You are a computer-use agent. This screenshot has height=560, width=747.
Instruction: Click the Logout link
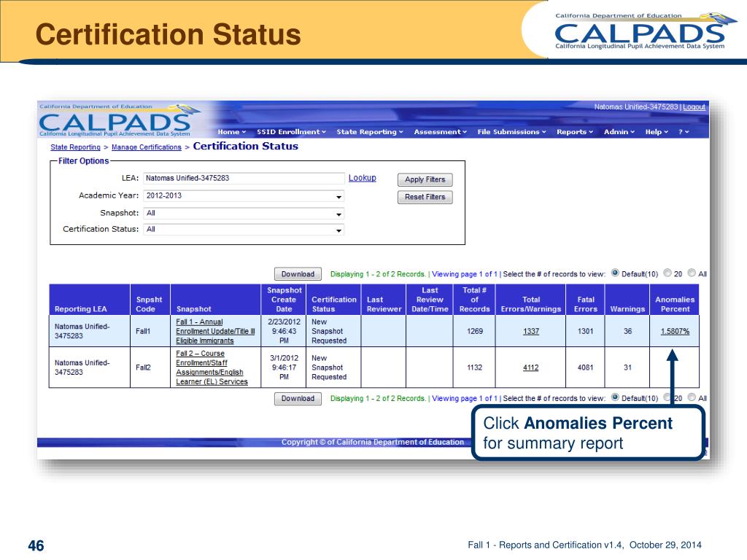[x=694, y=107]
